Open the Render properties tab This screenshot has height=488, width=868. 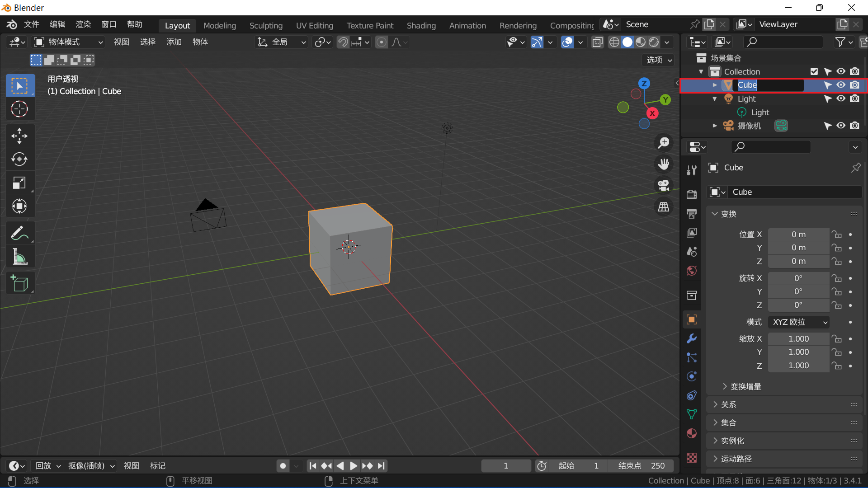[692, 194]
